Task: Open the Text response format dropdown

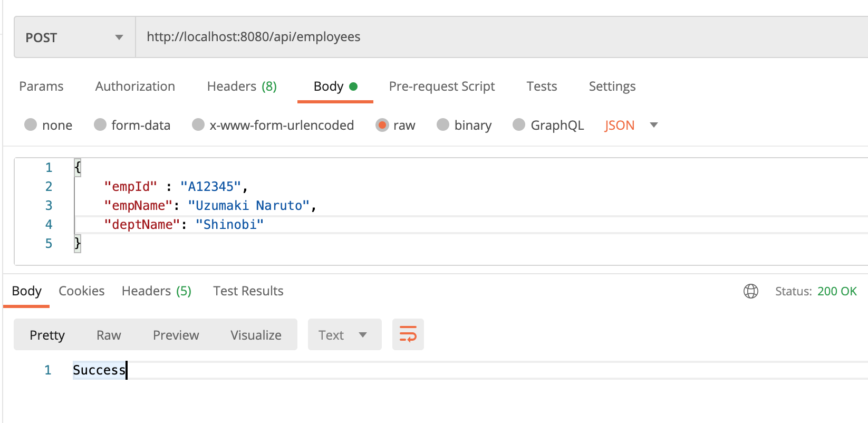Action: click(x=344, y=335)
